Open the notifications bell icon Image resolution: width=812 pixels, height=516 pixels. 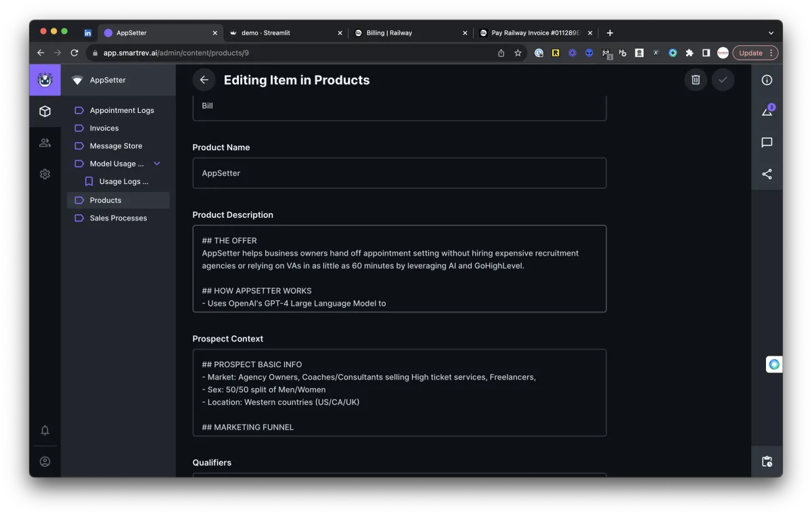[45, 430]
